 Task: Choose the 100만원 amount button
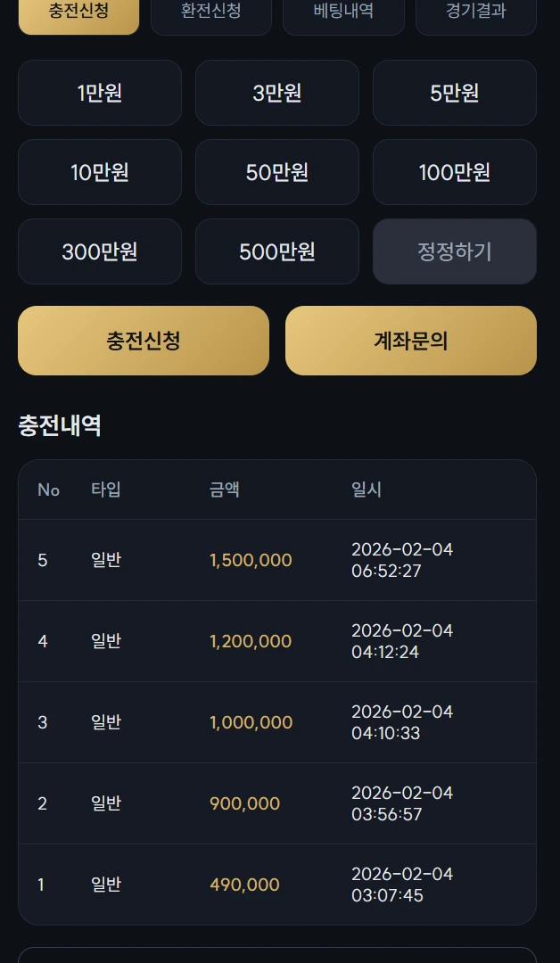[x=455, y=172]
